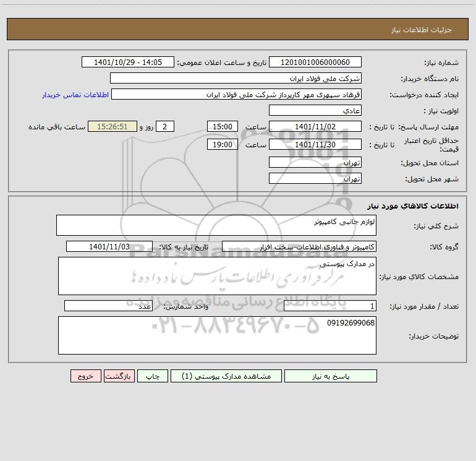This screenshot has width=476, height=461.
Task: Click the بازگشت back button
Action: [119, 376]
